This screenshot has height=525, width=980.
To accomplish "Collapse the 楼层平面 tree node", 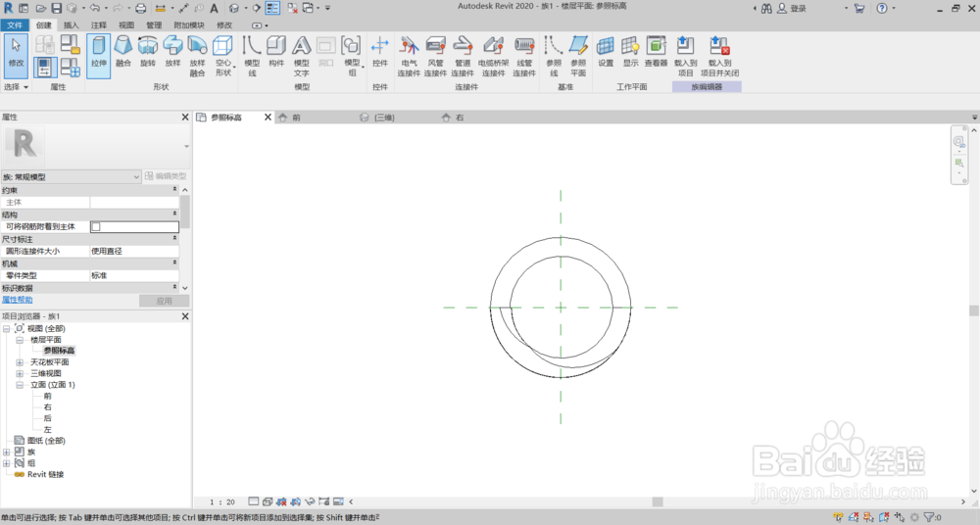I will [x=20, y=340].
